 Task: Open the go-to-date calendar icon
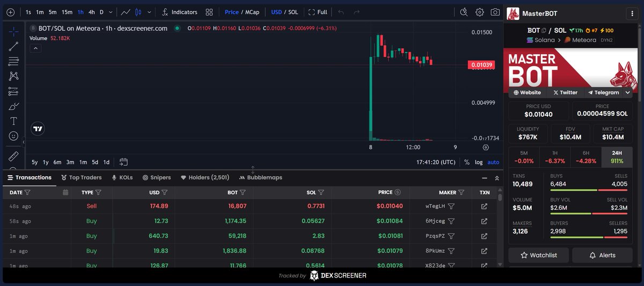123,162
